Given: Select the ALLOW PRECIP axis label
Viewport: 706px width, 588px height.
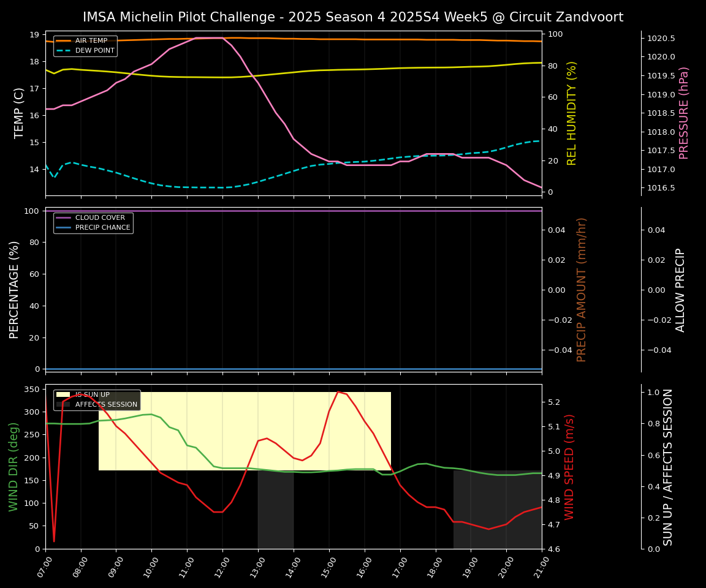Looking at the screenshot, I should [x=680, y=290].
